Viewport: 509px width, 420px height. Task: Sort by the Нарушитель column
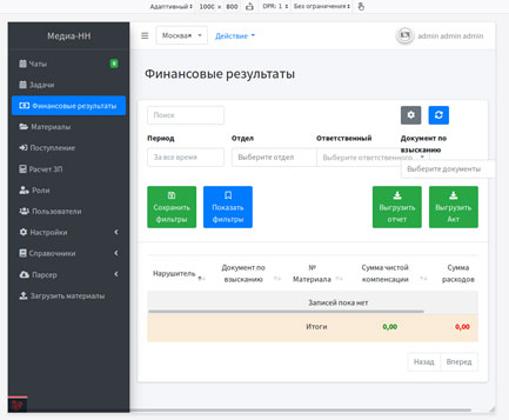179,274
